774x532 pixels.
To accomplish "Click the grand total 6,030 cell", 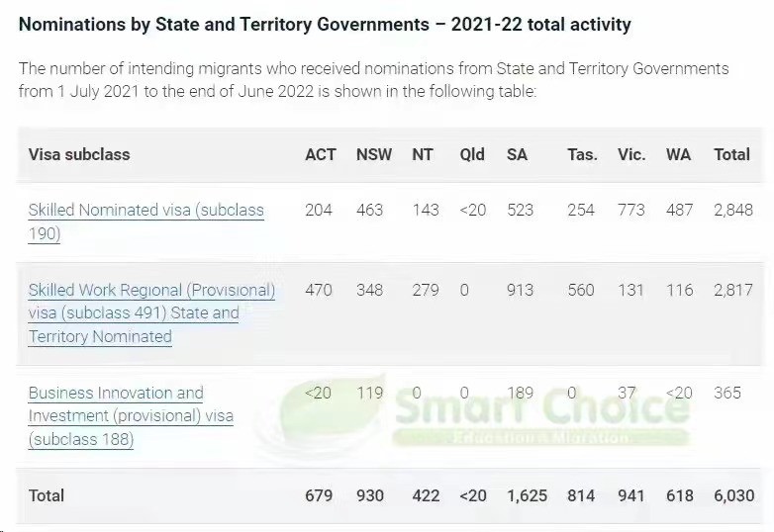I will click(734, 495).
